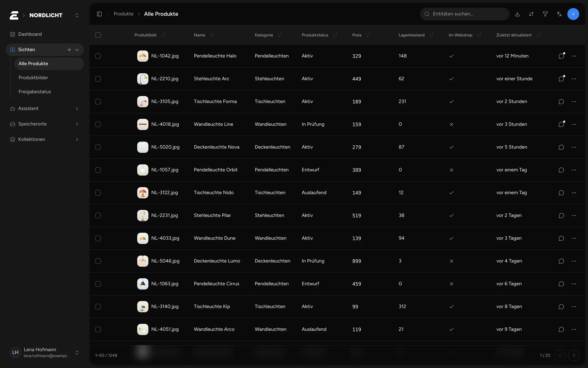588x368 pixels.
Task: Check the Pendelleuchte Halo row
Action: point(98,56)
